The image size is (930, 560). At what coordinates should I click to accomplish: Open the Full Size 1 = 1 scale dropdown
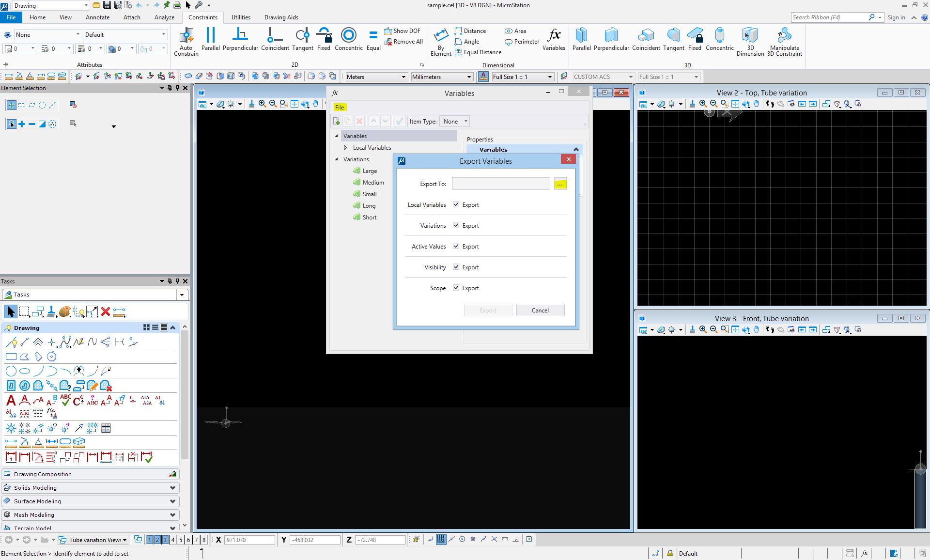pyautogui.click(x=523, y=77)
